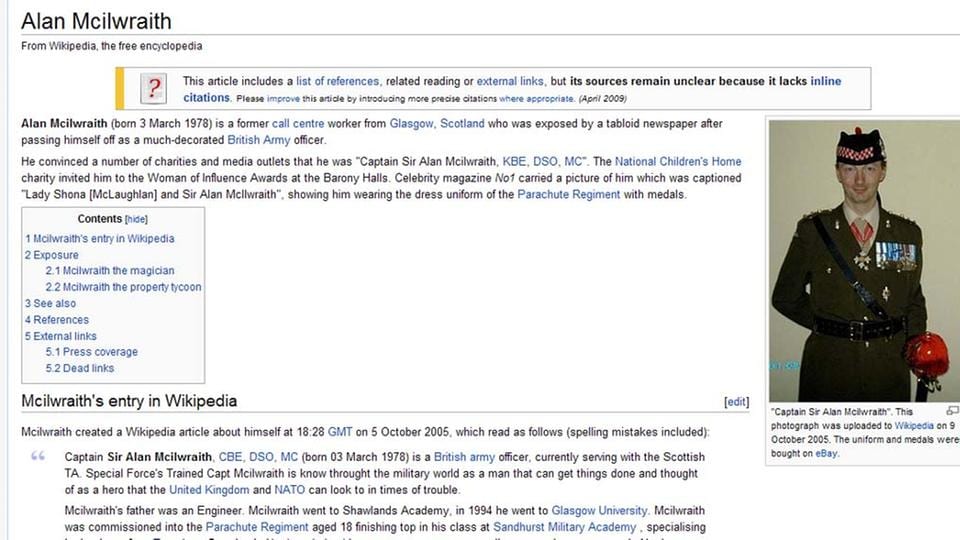Screen dimensions: 960x540
Task: Open the Alan Mcilwraith uniform photo
Action: 864,261
